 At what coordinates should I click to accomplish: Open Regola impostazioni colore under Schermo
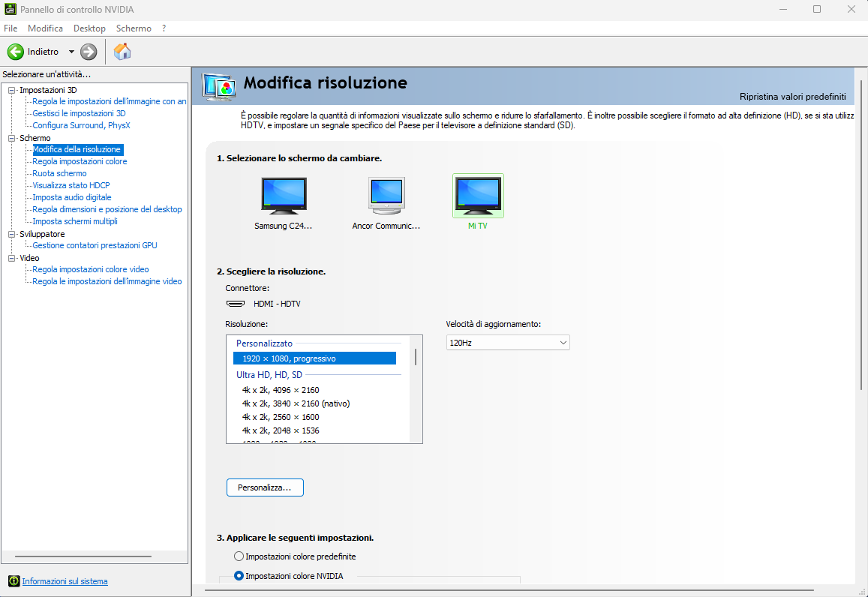[80, 161]
